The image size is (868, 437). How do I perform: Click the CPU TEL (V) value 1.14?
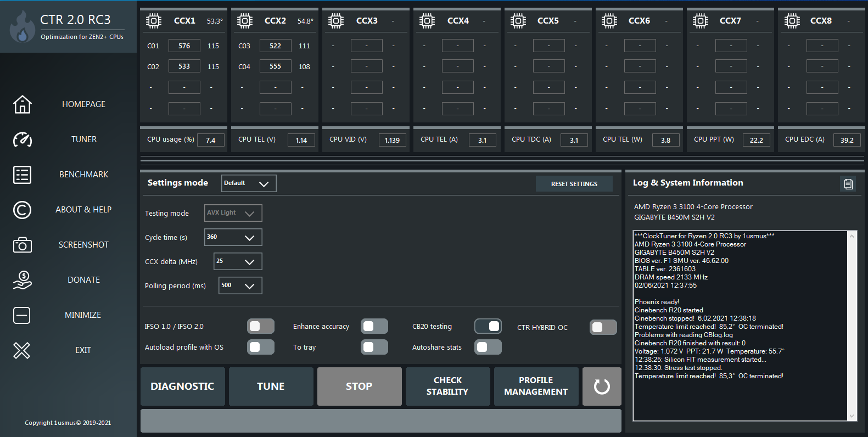(301, 140)
